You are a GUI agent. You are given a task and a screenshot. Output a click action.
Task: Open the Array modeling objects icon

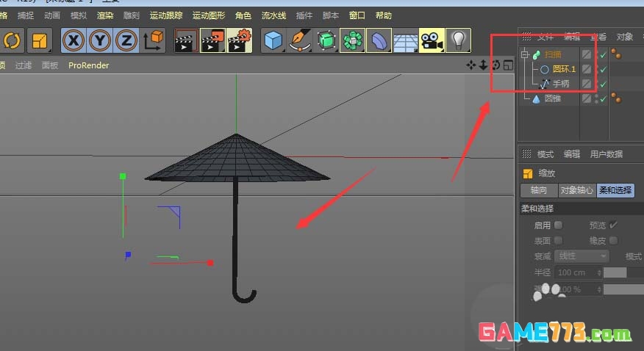tap(352, 40)
